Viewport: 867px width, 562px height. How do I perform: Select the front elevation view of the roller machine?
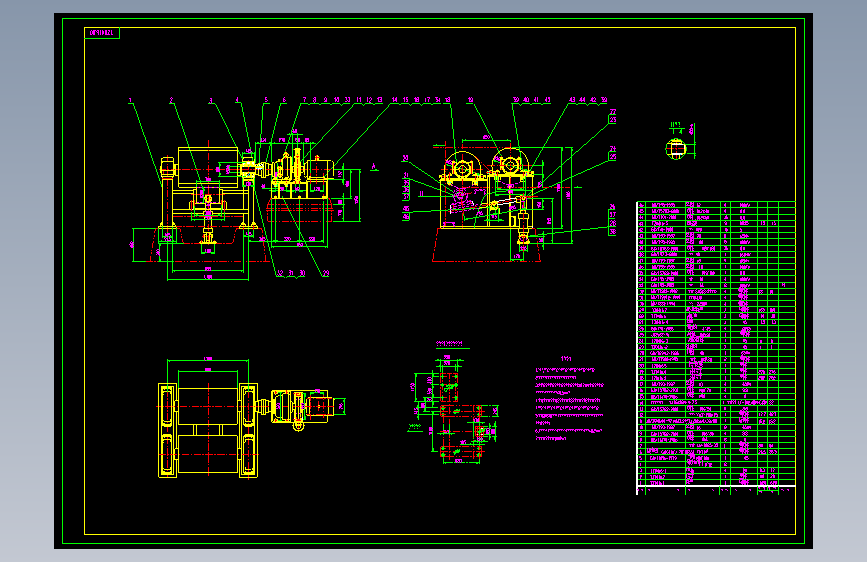point(246,207)
